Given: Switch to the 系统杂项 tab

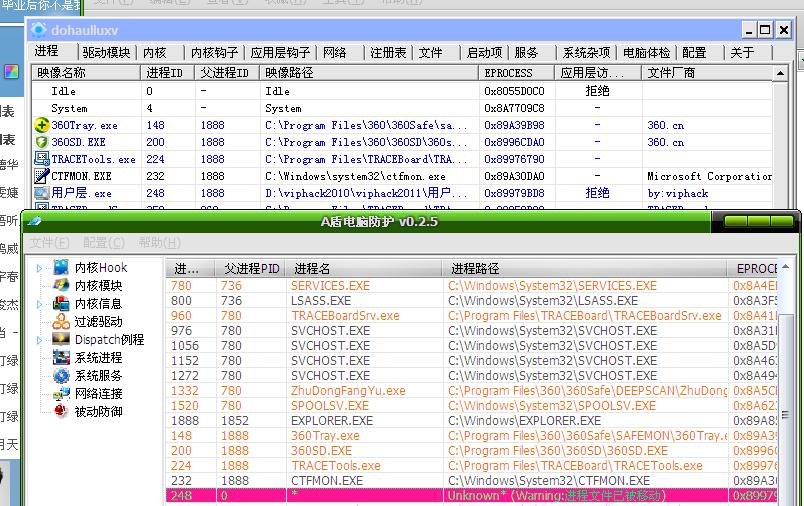Looking at the screenshot, I should pyautogui.click(x=586, y=52).
